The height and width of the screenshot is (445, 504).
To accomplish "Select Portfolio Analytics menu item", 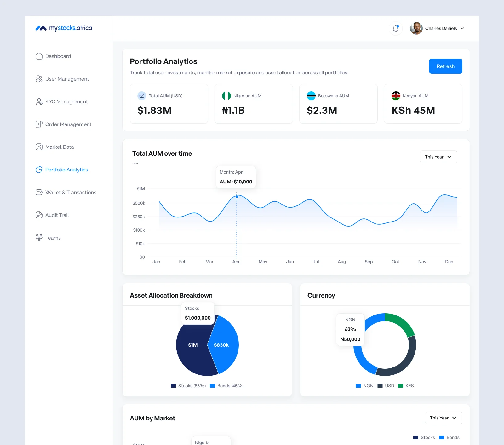I will coord(67,170).
